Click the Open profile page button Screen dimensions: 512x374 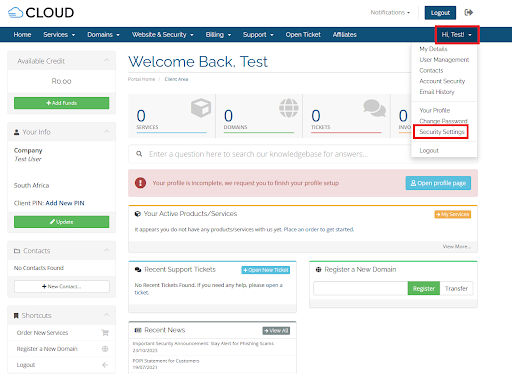[x=438, y=183]
